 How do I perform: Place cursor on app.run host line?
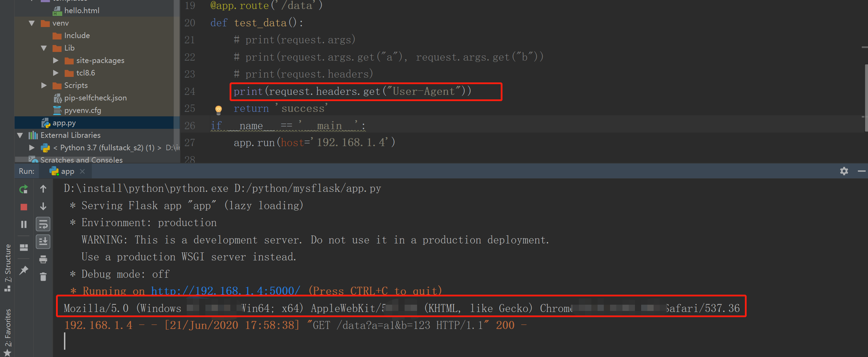pyautogui.click(x=314, y=142)
